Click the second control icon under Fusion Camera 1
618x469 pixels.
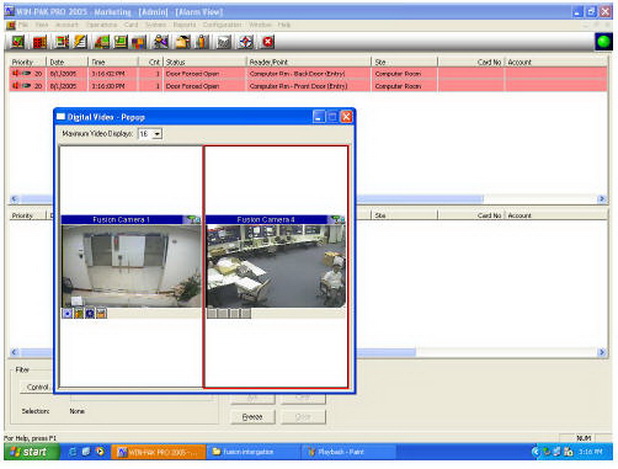coord(79,313)
